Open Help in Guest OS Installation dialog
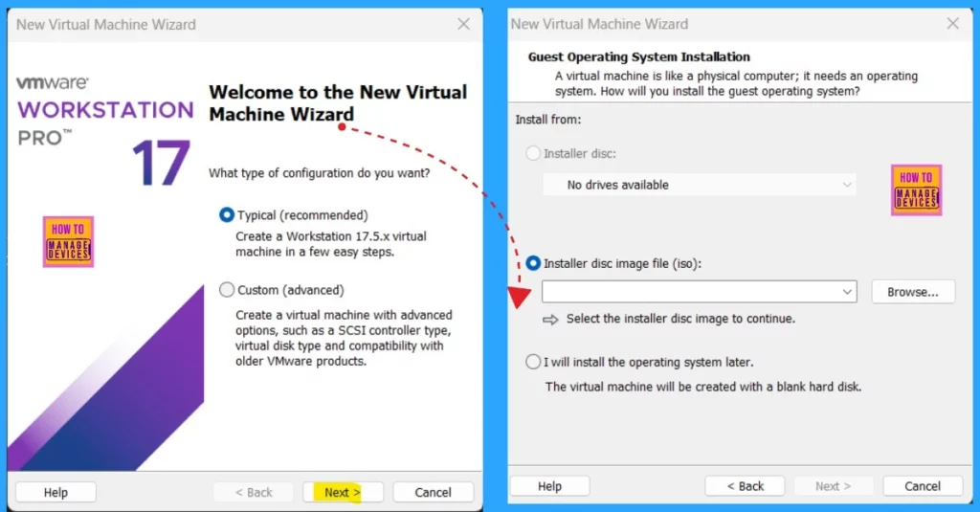980x512 pixels. 550,486
